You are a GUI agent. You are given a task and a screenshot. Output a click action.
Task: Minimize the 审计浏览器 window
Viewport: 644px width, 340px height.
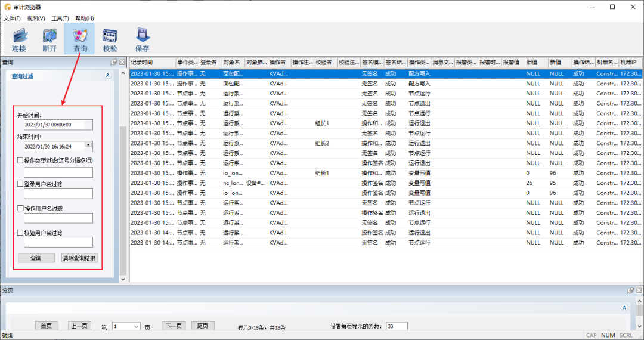(592, 7)
